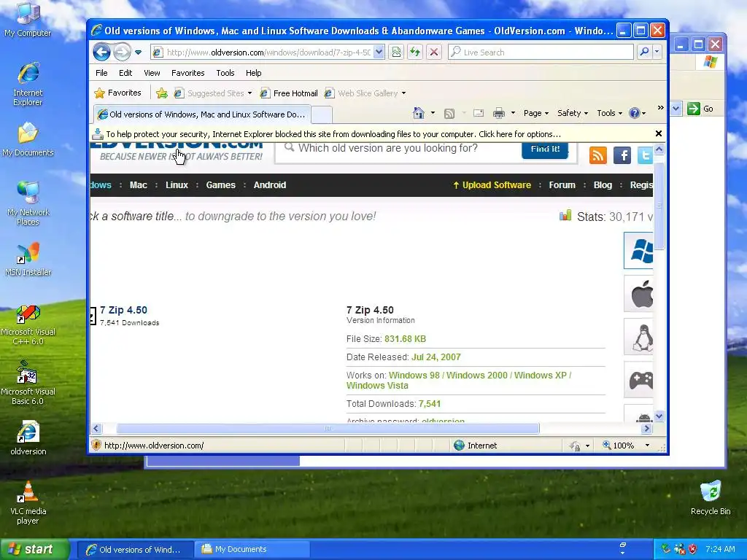Image resolution: width=747 pixels, height=560 pixels.
Task: Click Add to Favorites Bar star icon
Action: point(162,93)
